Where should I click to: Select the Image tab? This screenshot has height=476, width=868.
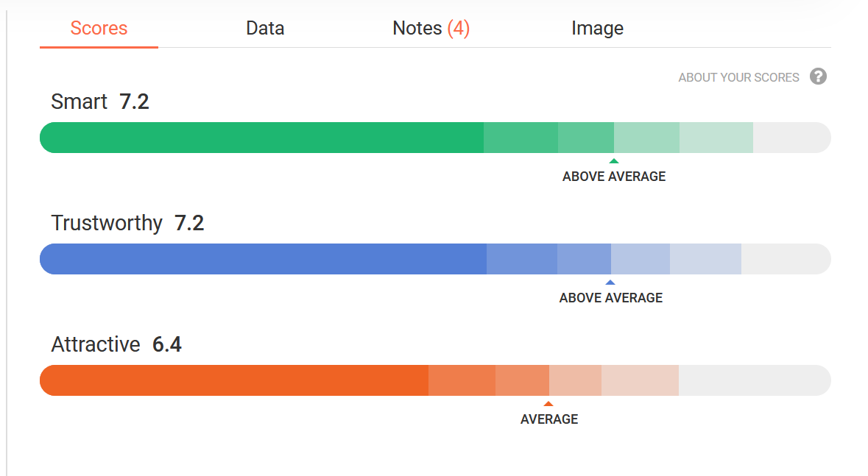coord(597,28)
